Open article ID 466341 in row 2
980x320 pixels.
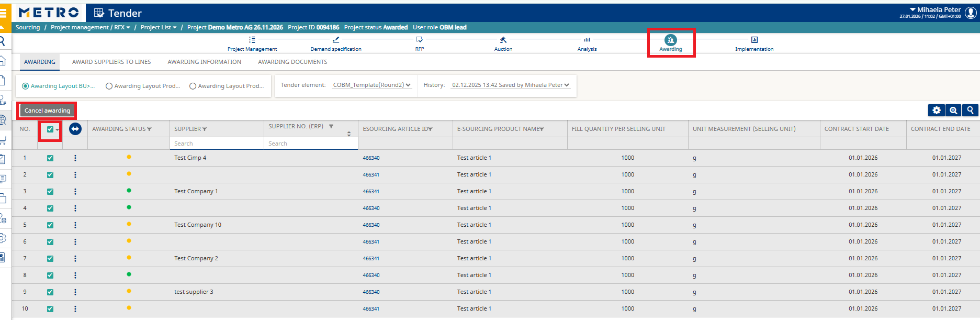click(371, 174)
